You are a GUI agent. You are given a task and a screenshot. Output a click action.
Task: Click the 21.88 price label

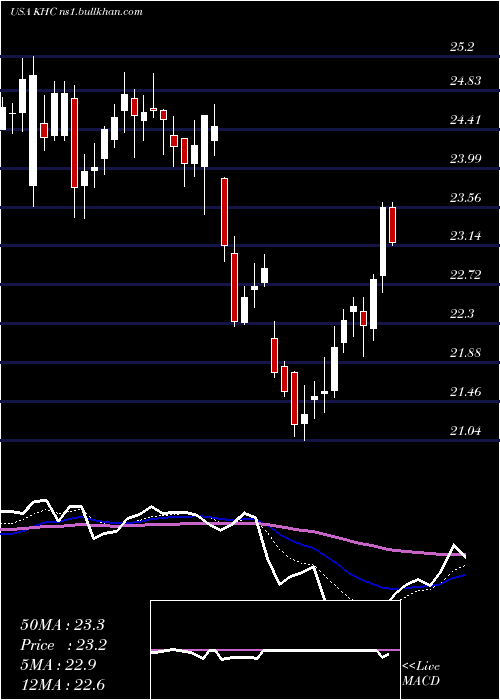click(466, 353)
